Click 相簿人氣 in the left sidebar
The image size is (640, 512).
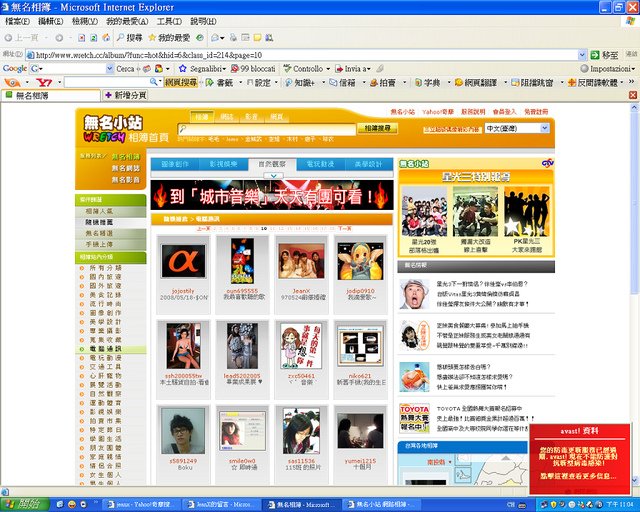[99, 211]
